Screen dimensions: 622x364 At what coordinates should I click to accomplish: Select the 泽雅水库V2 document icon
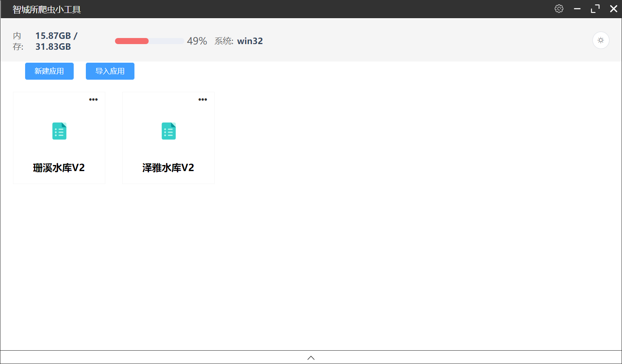[168, 131]
